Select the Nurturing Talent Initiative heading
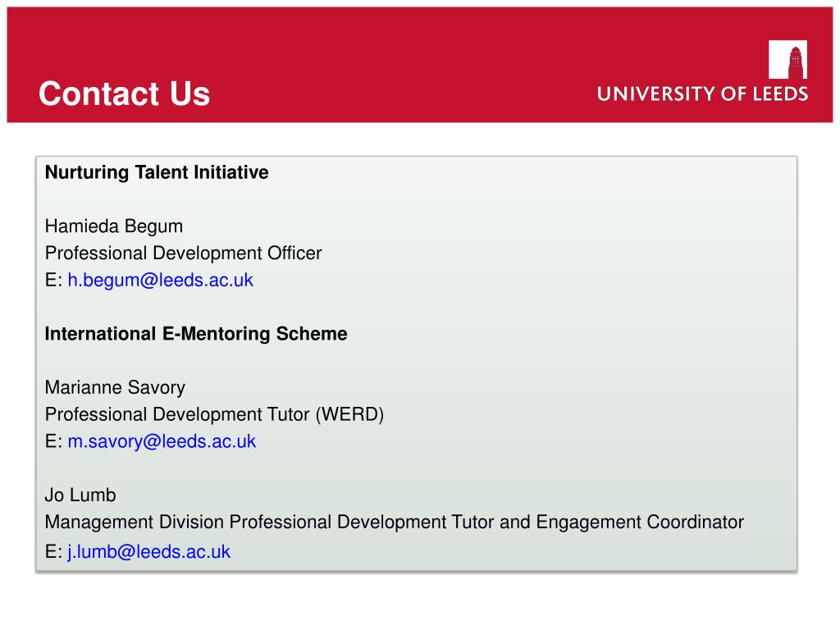The height and width of the screenshot is (630, 840). (x=157, y=172)
